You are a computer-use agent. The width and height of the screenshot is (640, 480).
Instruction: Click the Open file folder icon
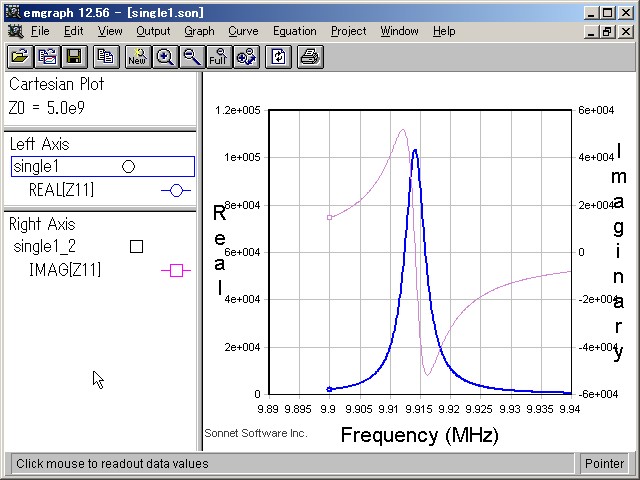click(20, 57)
